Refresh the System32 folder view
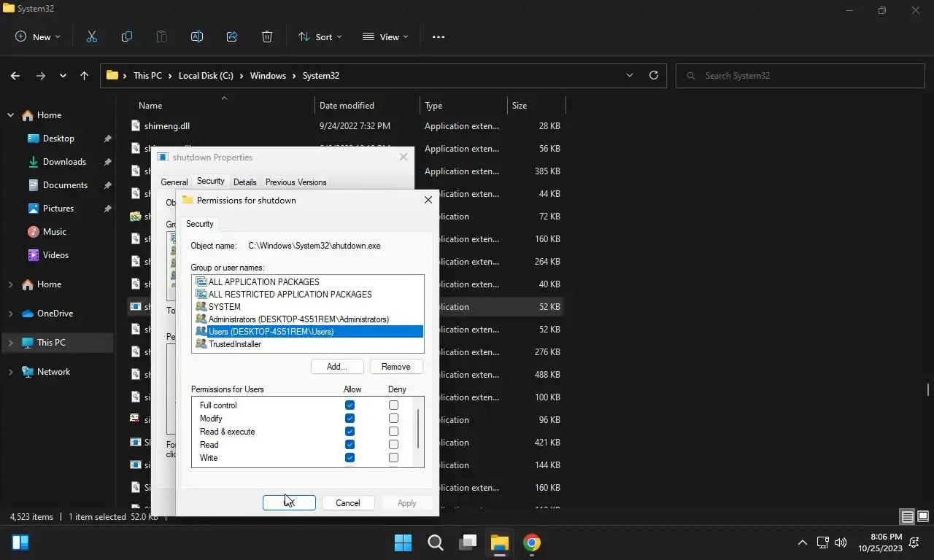Viewport: 934px width, 560px height. (x=654, y=75)
